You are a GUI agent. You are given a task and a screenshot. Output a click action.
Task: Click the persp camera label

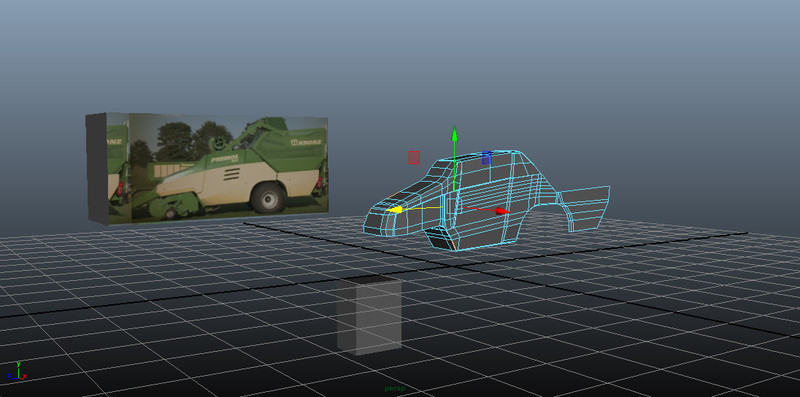(x=394, y=389)
